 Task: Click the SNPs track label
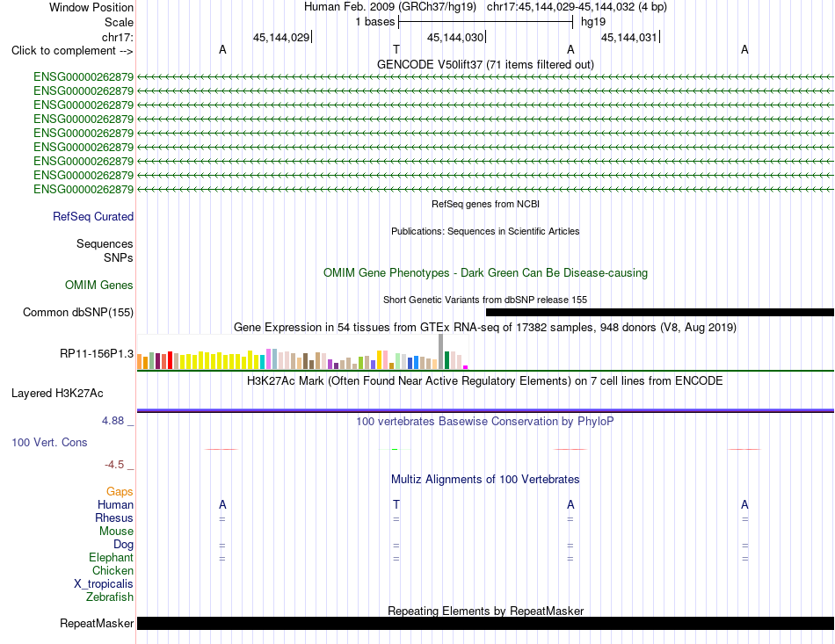pyautogui.click(x=119, y=257)
